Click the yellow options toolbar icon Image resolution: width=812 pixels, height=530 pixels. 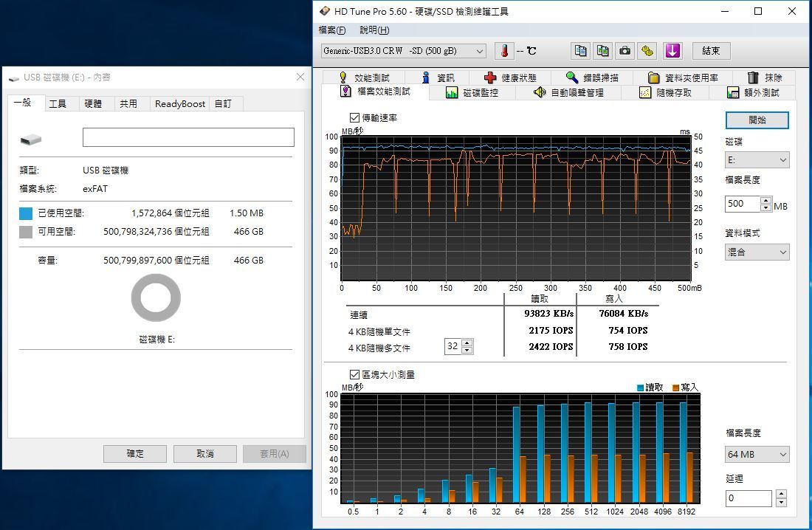click(647, 51)
